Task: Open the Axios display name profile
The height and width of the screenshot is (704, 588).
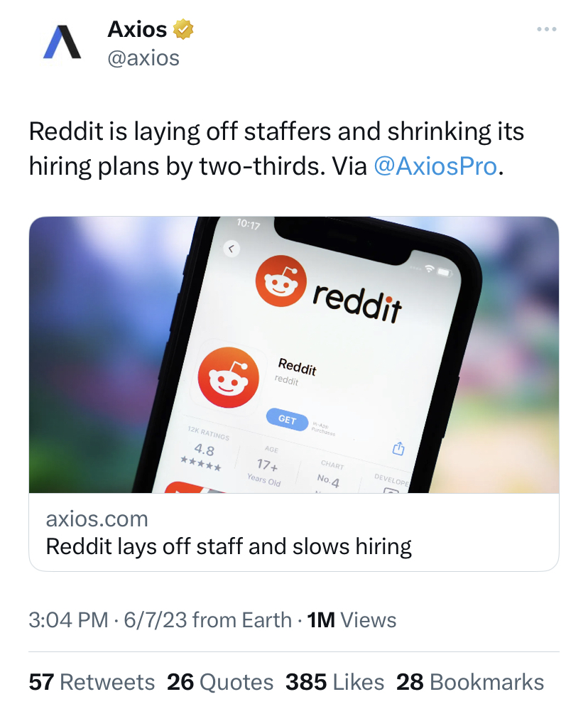Action: point(137,30)
